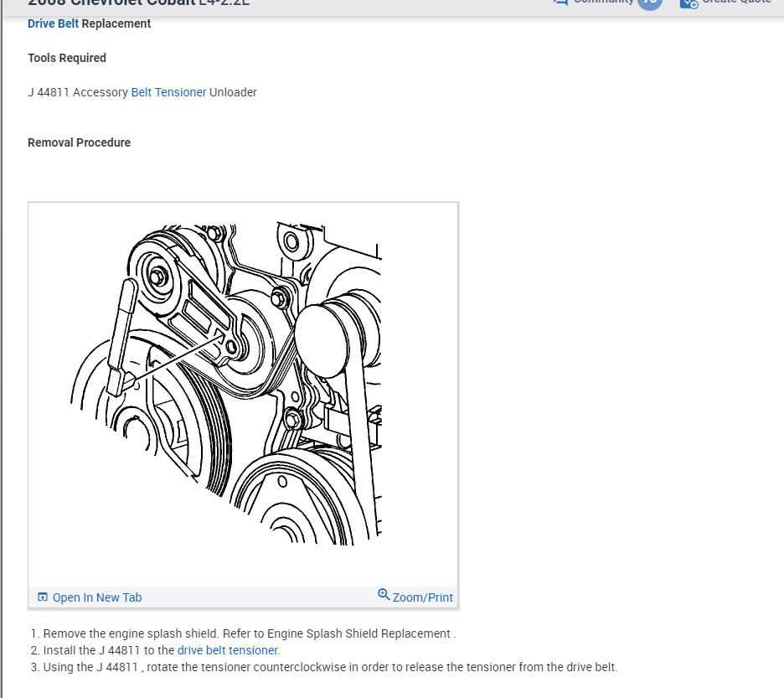Click the Create Quote icon

click(689, 3)
